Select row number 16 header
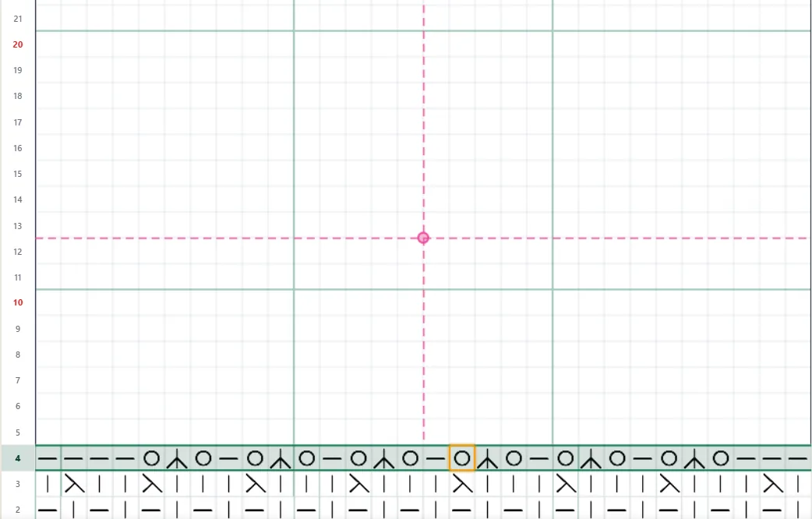 coord(18,148)
